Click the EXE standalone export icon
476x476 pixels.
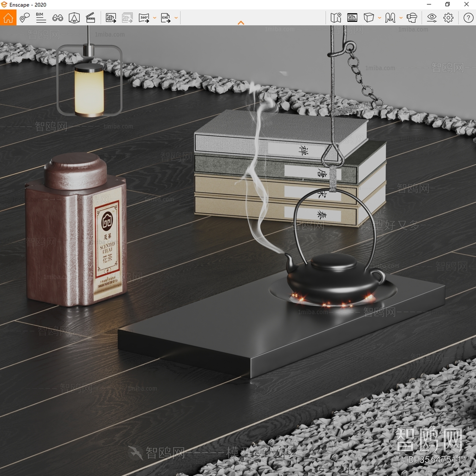click(x=166, y=18)
